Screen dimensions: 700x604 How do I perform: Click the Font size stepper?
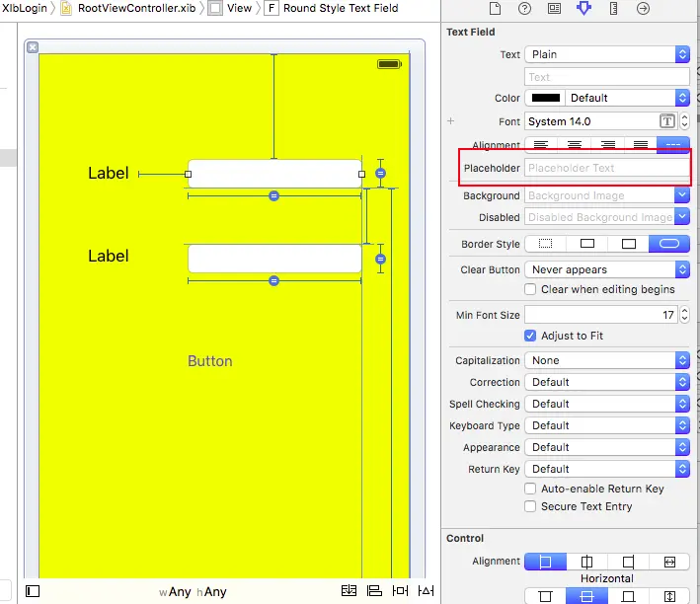684,121
